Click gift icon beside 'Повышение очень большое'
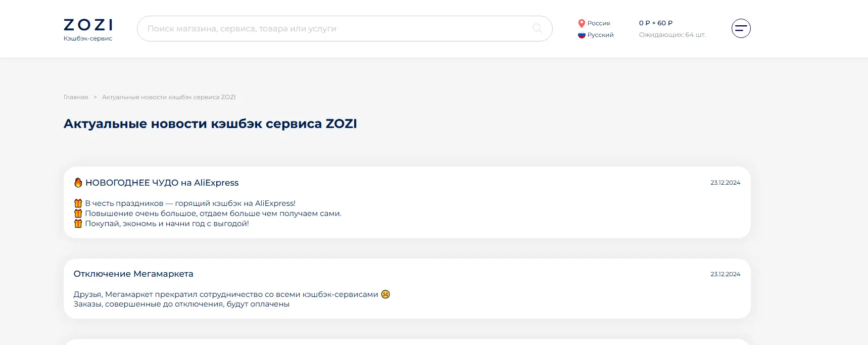The width and height of the screenshot is (868, 345). [78, 213]
